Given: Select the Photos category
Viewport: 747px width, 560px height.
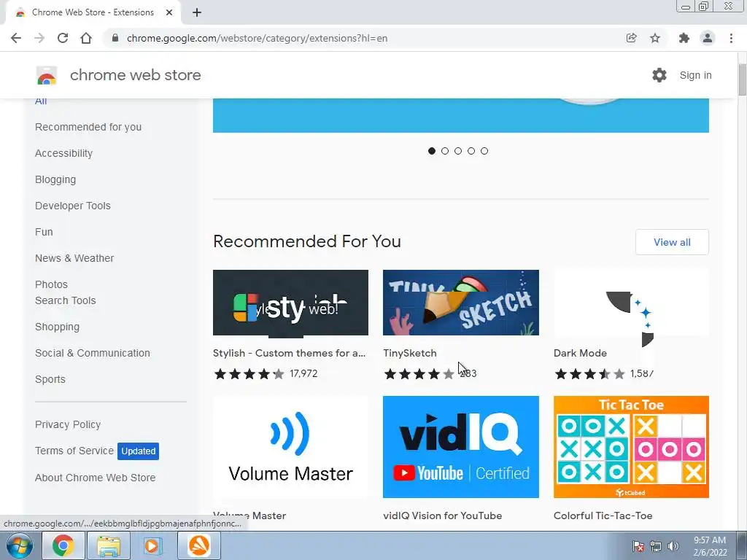Looking at the screenshot, I should (x=52, y=284).
